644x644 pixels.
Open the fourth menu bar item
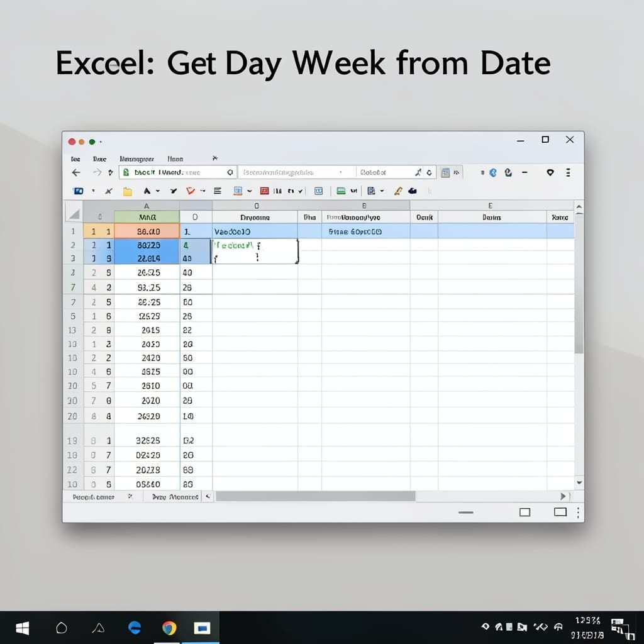[x=175, y=159]
